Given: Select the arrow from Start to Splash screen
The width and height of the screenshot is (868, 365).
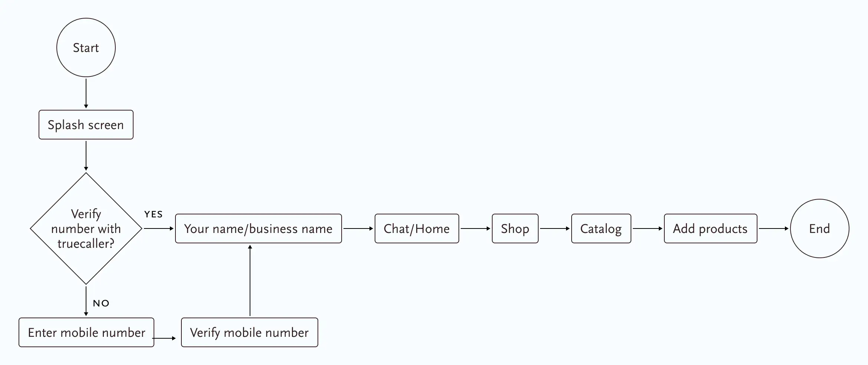Looking at the screenshot, I should [x=86, y=93].
